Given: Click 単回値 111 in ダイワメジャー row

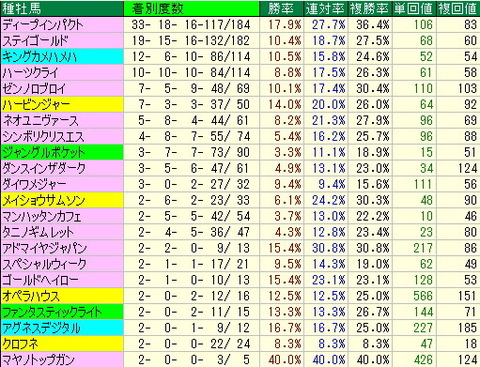Looking at the screenshot, I should (423, 184).
